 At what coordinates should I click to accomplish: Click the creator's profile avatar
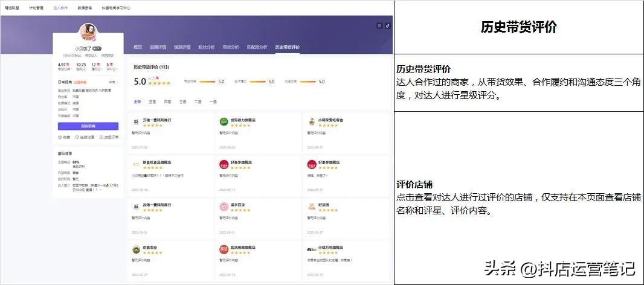88,32
